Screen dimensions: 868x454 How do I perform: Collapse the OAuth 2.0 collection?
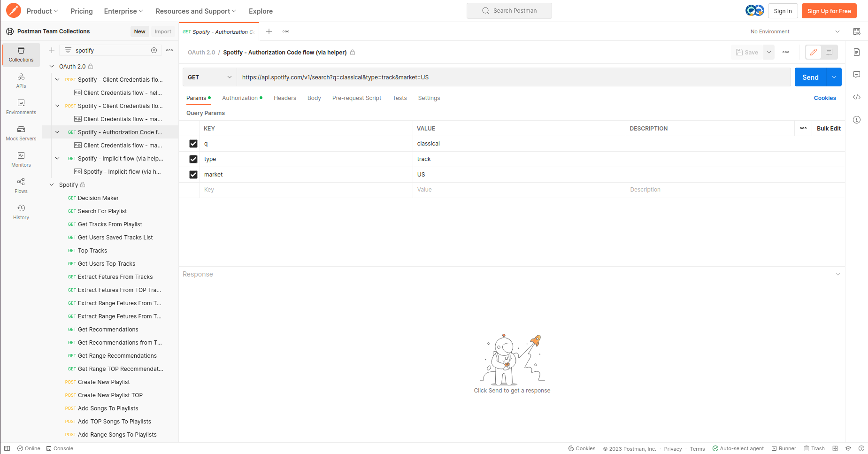(x=52, y=66)
